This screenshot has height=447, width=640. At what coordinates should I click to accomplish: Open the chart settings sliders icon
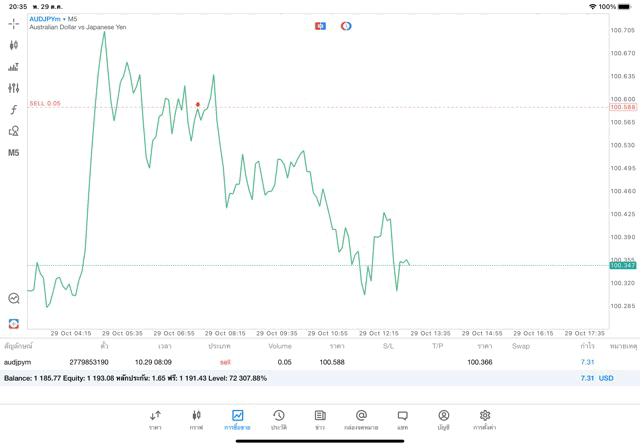click(14, 88)
